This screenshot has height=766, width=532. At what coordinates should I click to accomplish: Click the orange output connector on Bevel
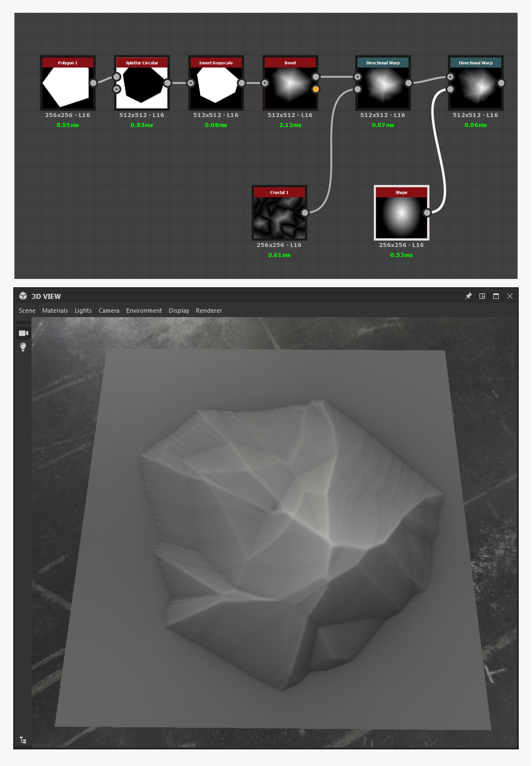316,89
